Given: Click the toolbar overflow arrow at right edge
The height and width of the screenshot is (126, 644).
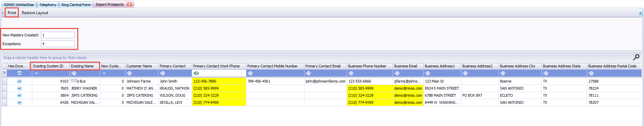Looking at the screenshot, I should coord(640,13).
